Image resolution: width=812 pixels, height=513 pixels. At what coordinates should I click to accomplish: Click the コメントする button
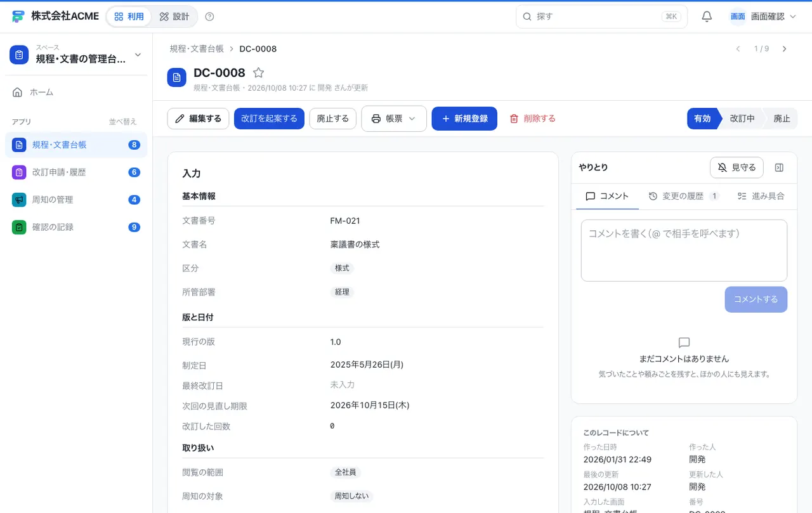[x=756, y=299]
